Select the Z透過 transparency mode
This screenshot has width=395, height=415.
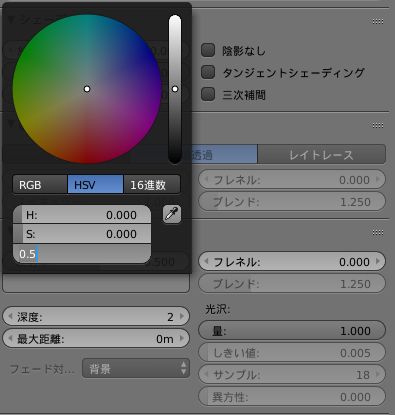coord(224,154)
